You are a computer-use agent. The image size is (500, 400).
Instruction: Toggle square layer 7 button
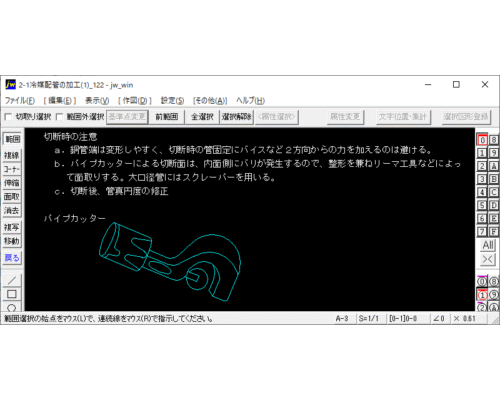(482, 231)
